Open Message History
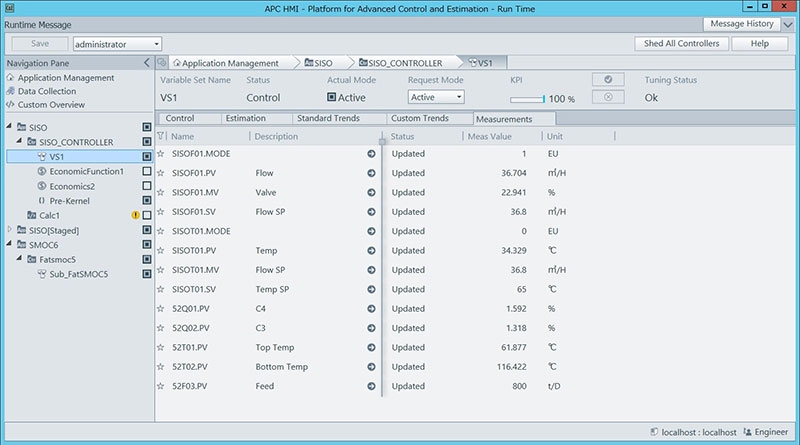The image size is (800, 445). tap(742, 24)
